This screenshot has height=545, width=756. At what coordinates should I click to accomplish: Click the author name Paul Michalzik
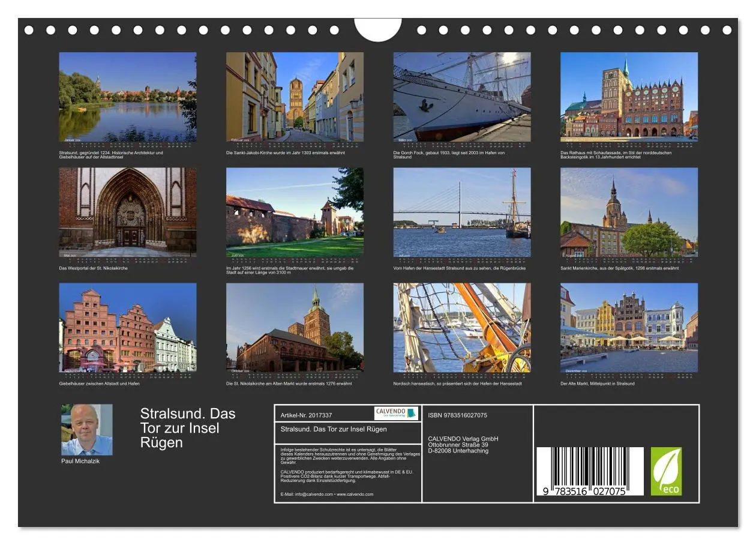point(80,461)
